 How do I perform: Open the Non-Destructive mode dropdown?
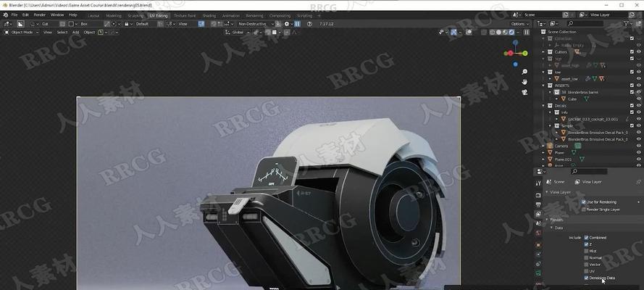point(256,24)
